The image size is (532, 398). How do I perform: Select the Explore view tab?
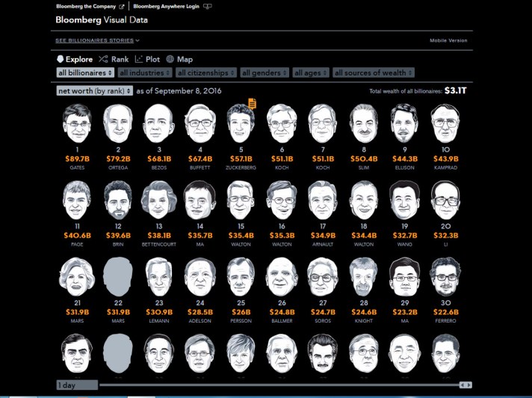pos(75,59)
